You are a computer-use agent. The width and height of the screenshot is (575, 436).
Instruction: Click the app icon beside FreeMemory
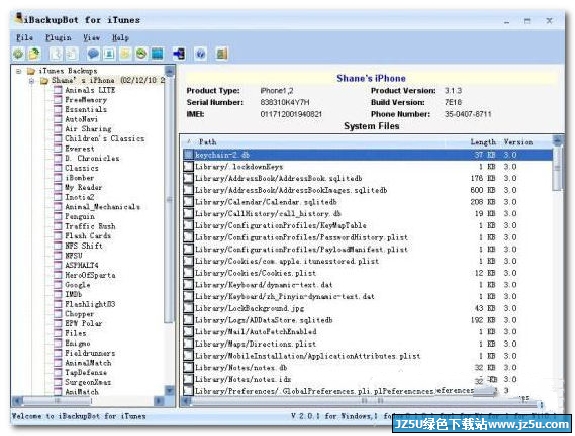click(58, 100)
